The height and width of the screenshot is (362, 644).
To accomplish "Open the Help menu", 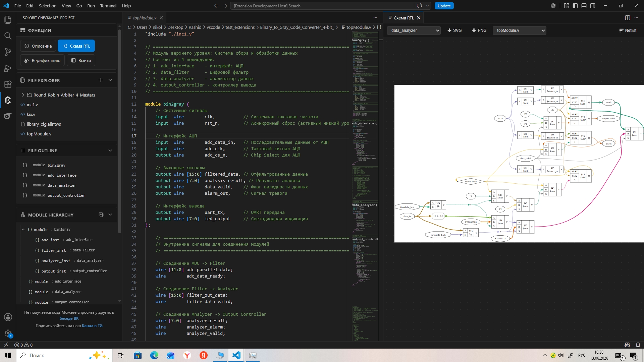I will 126,6.
